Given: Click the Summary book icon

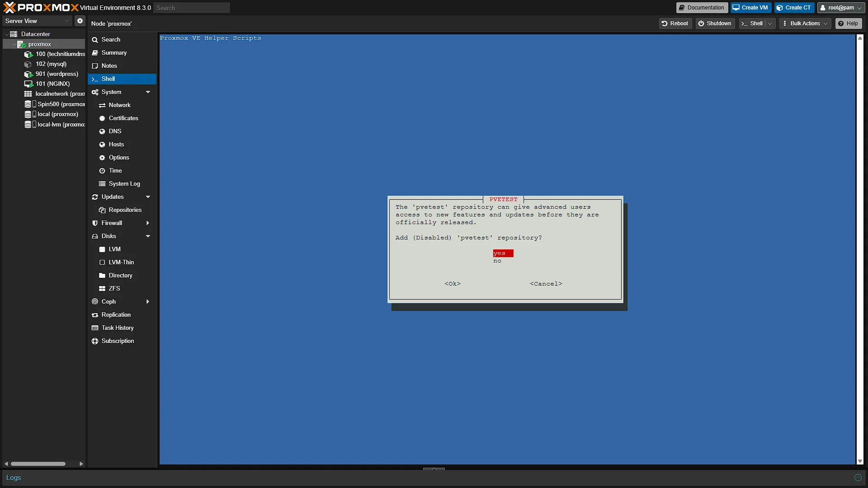Looking at the screenshot, I should click(95, 53).
